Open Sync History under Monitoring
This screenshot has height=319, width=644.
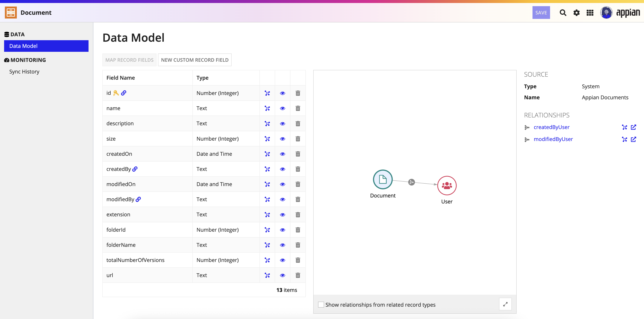(24, 72)
